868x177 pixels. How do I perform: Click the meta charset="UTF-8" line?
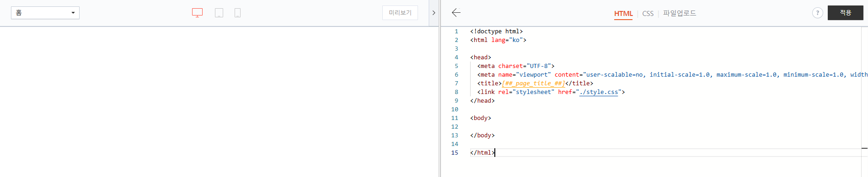[x=516, y=66]
